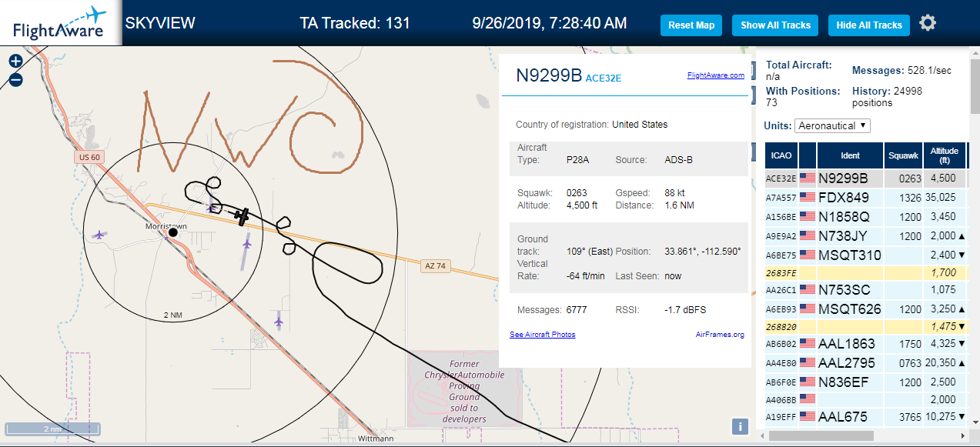980x447 pixels.
Task: Click the US flag in the A406BB row
Action: coord(808,399)
